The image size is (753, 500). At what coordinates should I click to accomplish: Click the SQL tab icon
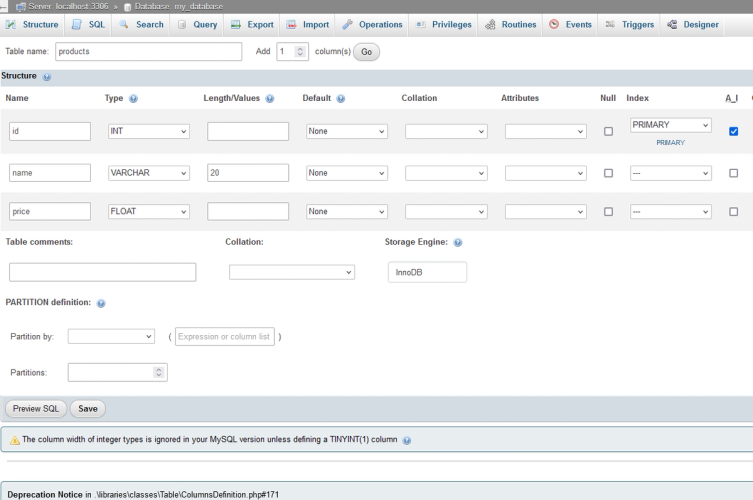(77, 24)
